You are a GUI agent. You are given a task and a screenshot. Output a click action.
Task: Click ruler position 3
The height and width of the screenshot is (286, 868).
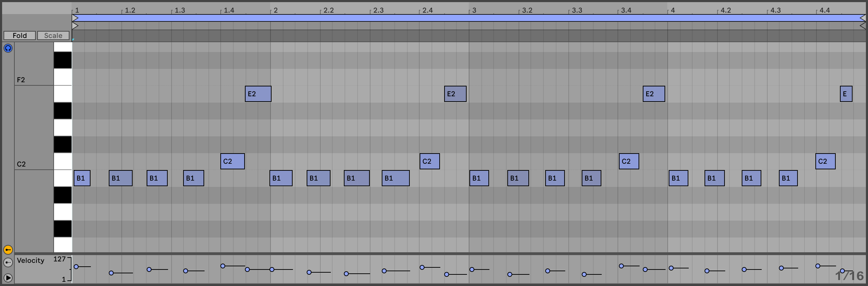coord(474,10)
